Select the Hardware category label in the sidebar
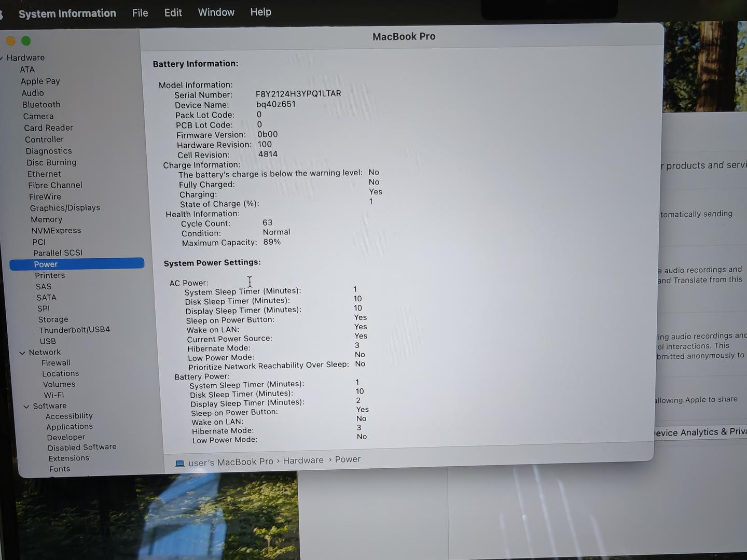Viewport: 747px width, 560px height. point(25,58)
